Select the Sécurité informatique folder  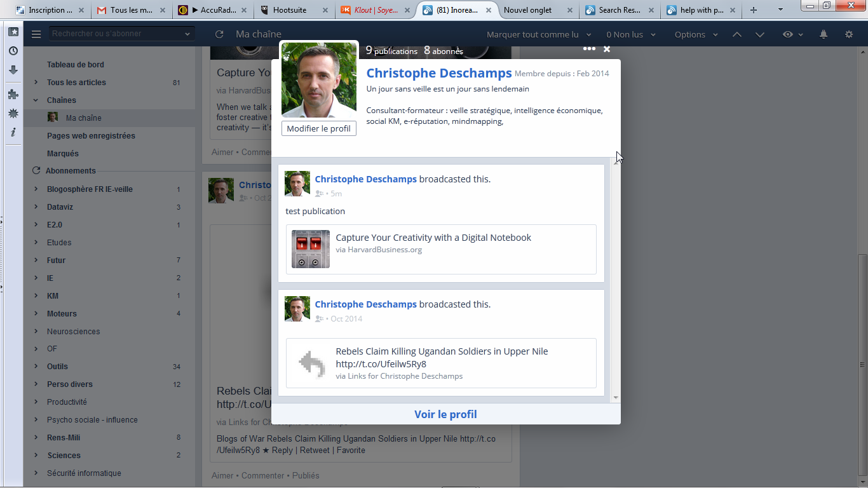click(x=84, y=473)
